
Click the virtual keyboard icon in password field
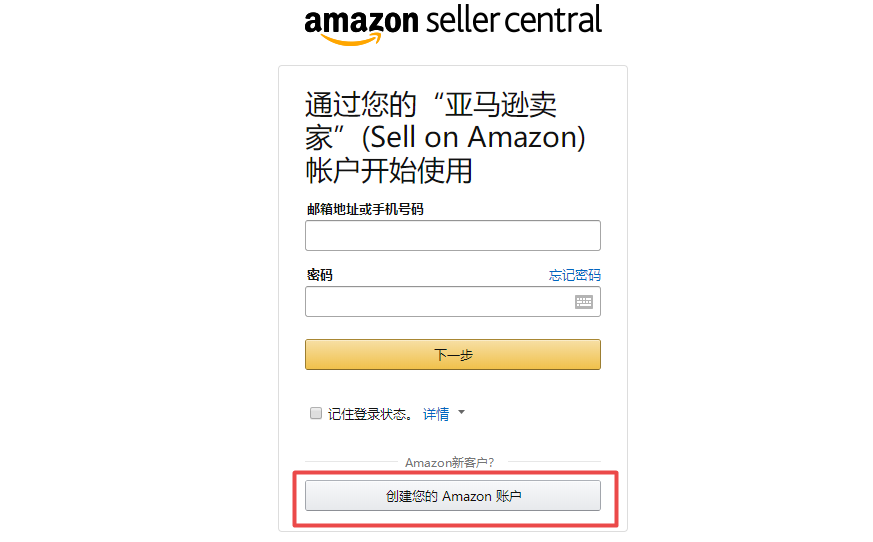click(x=584, y=302)
